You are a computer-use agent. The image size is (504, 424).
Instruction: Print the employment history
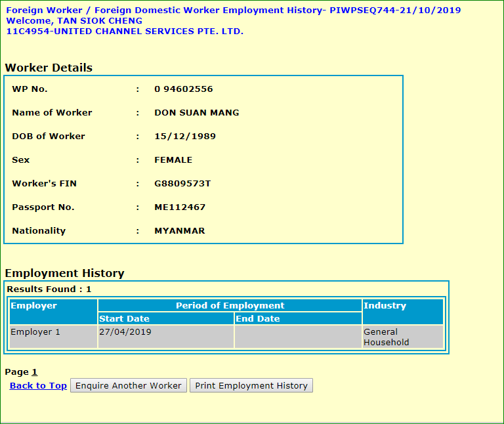tap(251, 386)
